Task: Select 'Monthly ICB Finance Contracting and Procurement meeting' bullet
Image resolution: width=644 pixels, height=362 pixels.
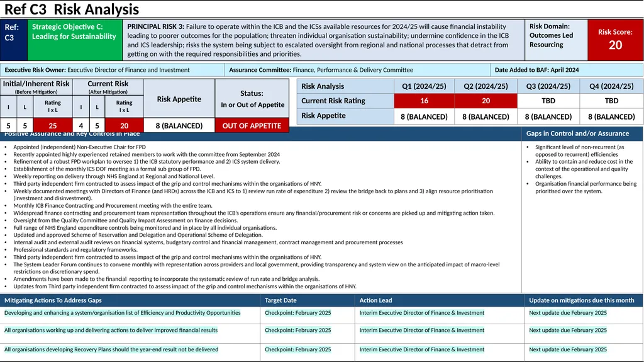Action: click(113, 206)
